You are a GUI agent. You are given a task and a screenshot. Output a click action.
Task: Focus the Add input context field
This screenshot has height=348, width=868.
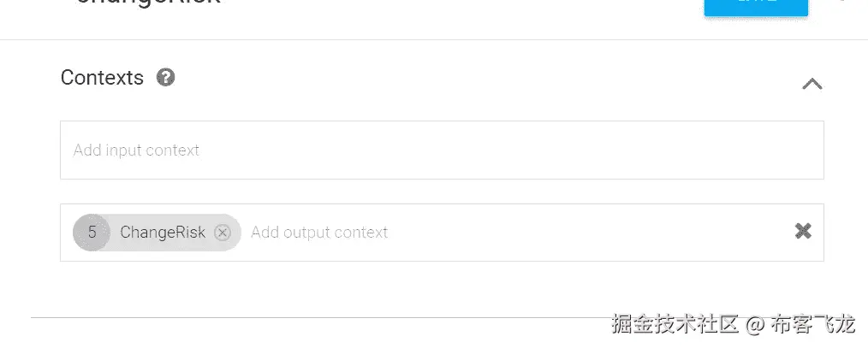441,150
